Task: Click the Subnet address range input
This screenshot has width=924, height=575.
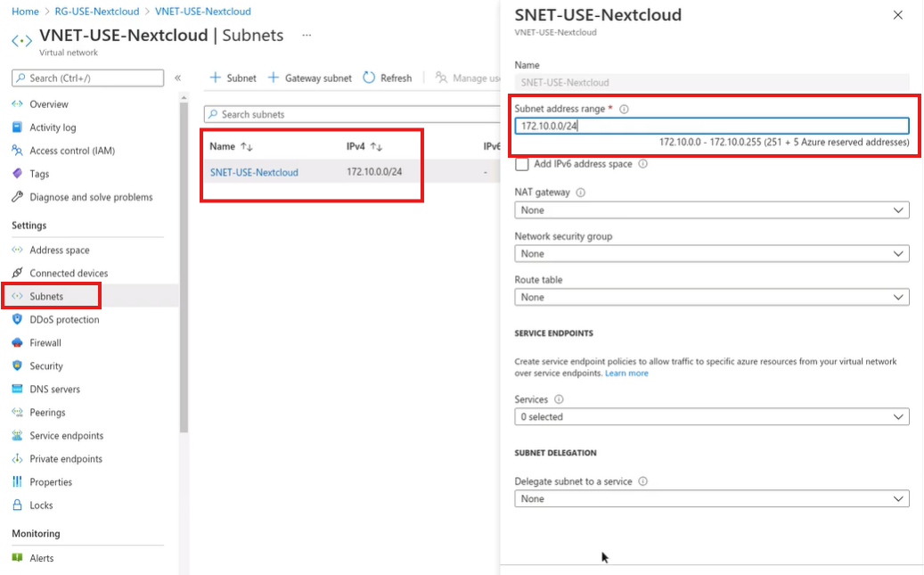Action: tap(711, 126)
